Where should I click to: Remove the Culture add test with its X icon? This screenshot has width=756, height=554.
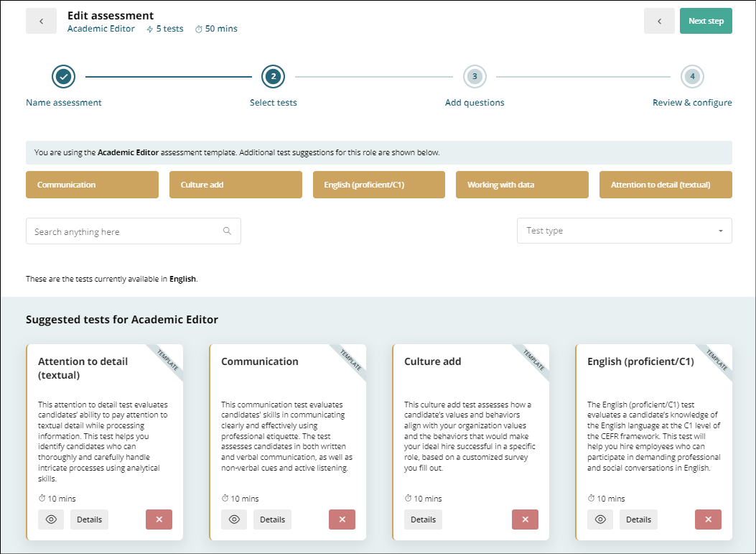[525, 519]
